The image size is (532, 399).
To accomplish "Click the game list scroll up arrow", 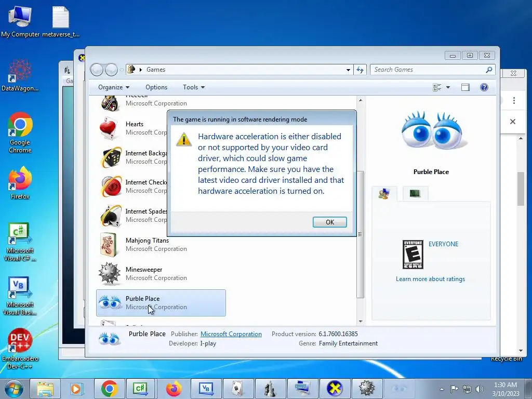I will [361, 100].
